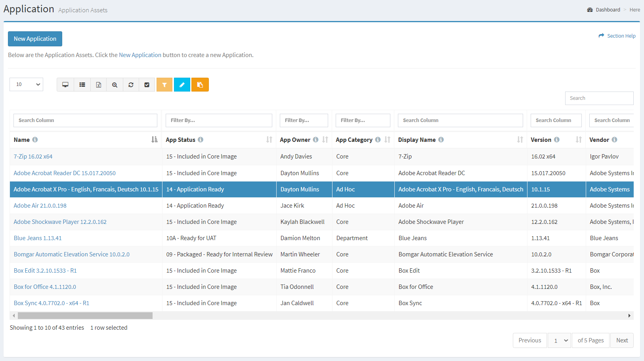Image resolution: width=644 pixels, height=361 pixels.
Task: Click the orange filter funnel icon
Action: 164,85
